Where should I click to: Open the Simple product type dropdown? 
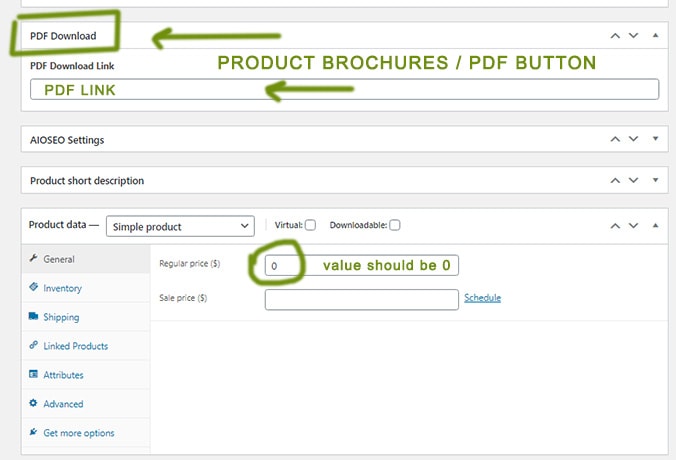pyautogui.click(x=180, y=226)
